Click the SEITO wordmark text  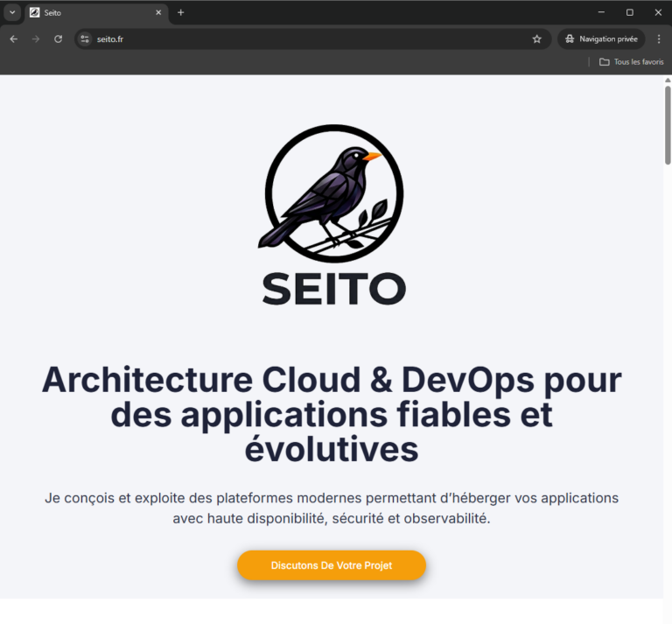pyautogui.click(x=334, y=289)
